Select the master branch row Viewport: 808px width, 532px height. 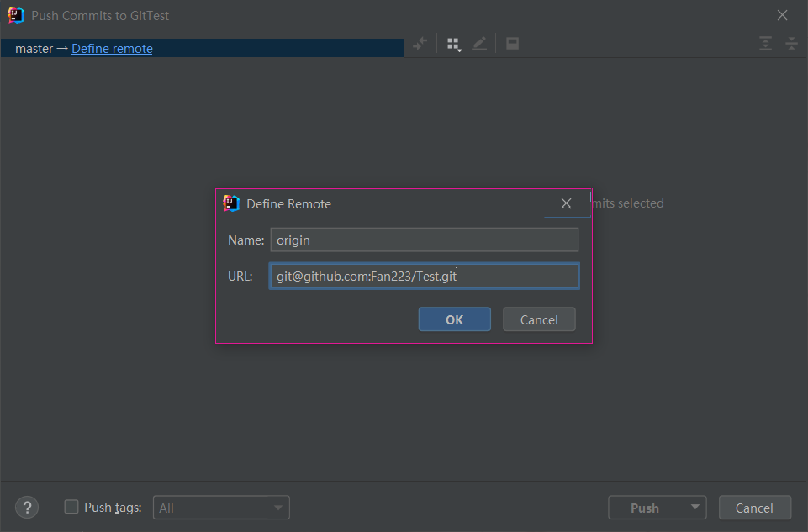[202, 49]
